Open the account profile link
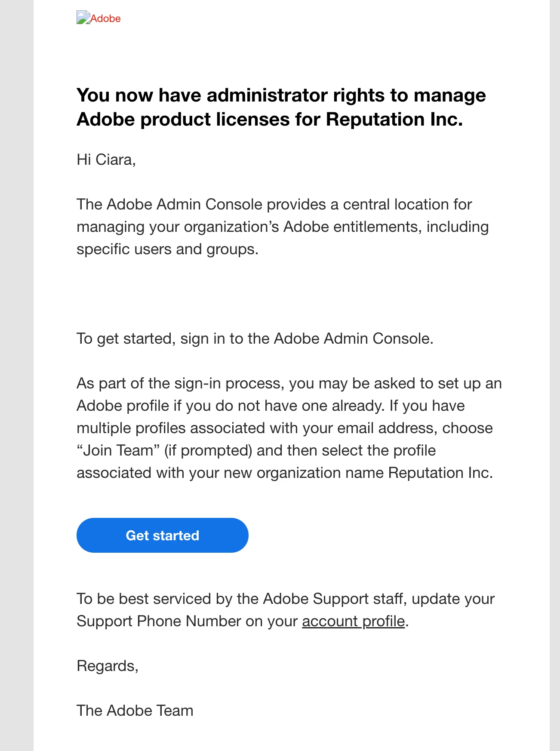 (x=353, y=621)
